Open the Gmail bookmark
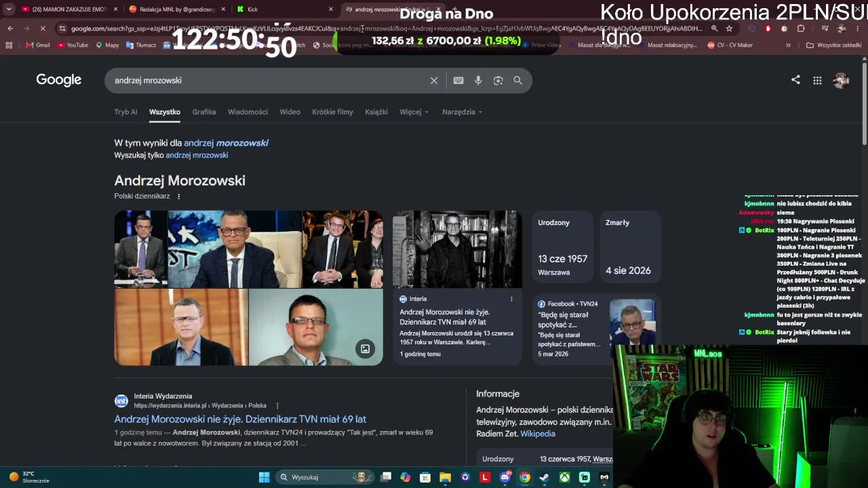 [38, 45]
